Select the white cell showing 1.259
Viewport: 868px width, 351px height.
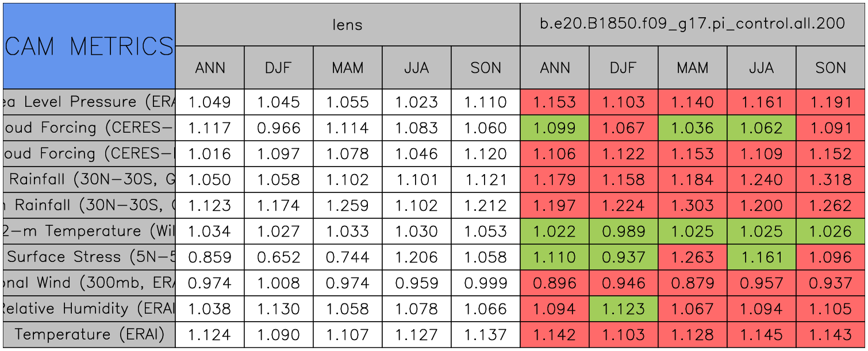347,206
